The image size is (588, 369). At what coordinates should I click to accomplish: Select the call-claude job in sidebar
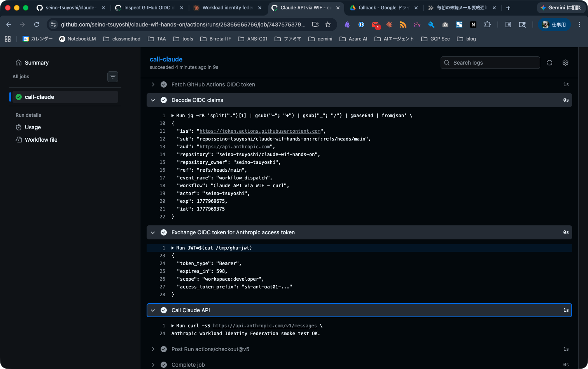pos(65,97)
